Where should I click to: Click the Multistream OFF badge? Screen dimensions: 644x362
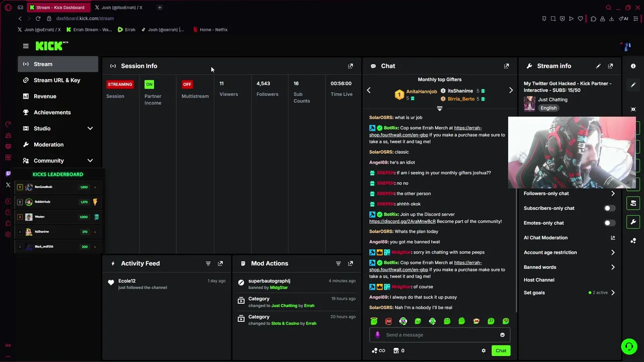pyautogui.click(x=187, y=84)
